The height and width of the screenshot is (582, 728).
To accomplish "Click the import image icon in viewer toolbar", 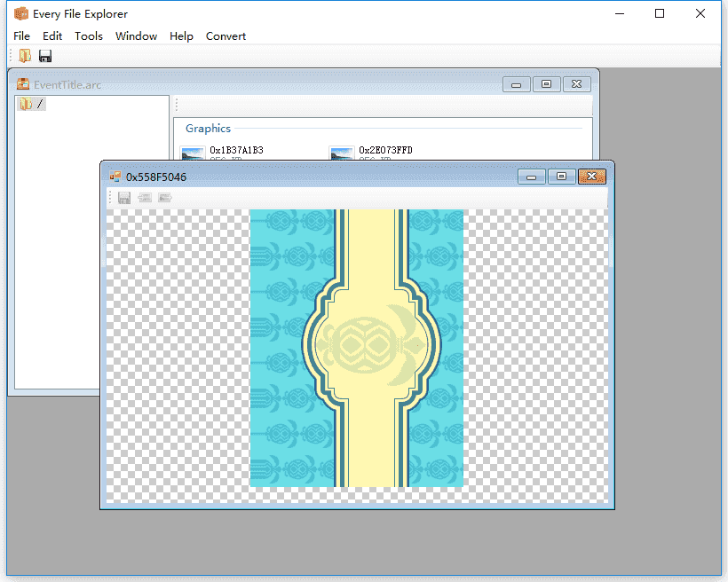I will (x=145, y=198).
